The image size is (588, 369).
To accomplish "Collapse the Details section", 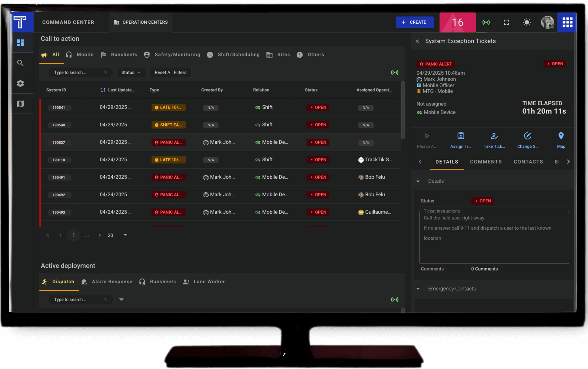I will tap(418, 181).
